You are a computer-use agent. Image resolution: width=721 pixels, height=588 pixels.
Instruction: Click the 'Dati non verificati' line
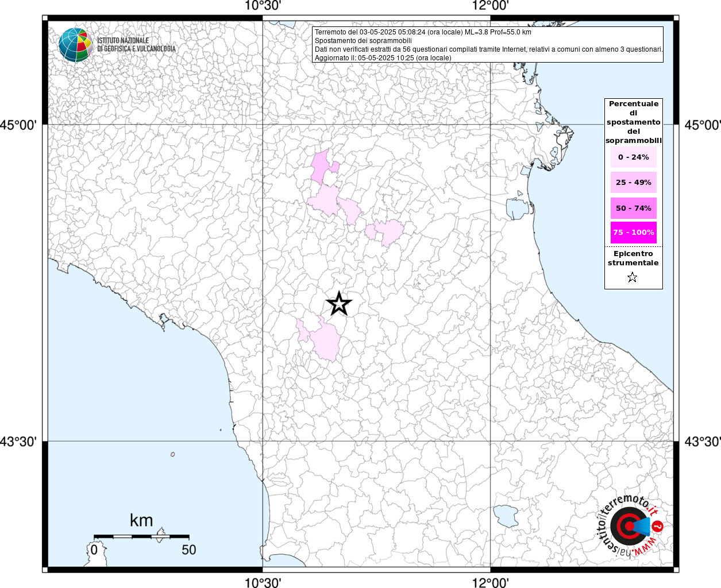point(488,49)
